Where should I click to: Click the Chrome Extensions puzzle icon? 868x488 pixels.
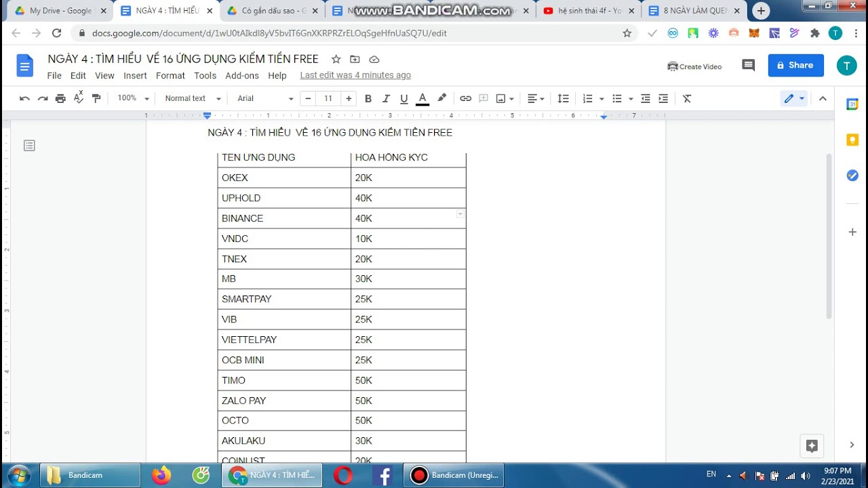point(815,33)
